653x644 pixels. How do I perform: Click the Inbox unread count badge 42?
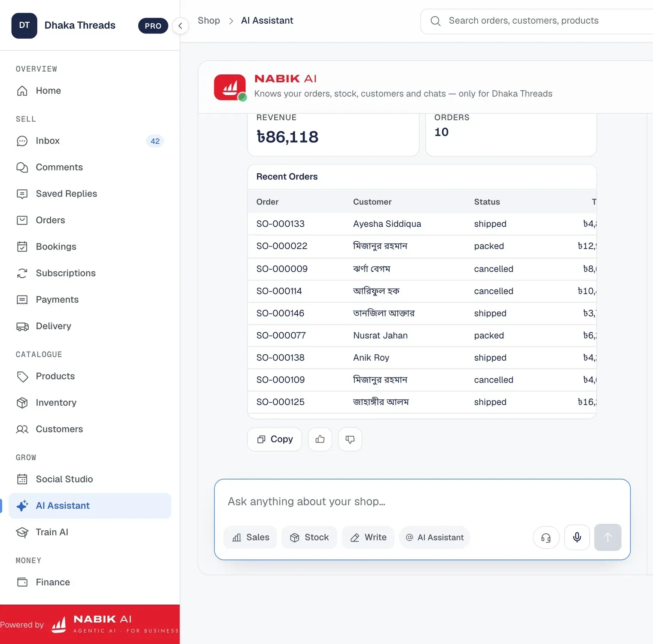pyautogui.click(x=155, y=141)
